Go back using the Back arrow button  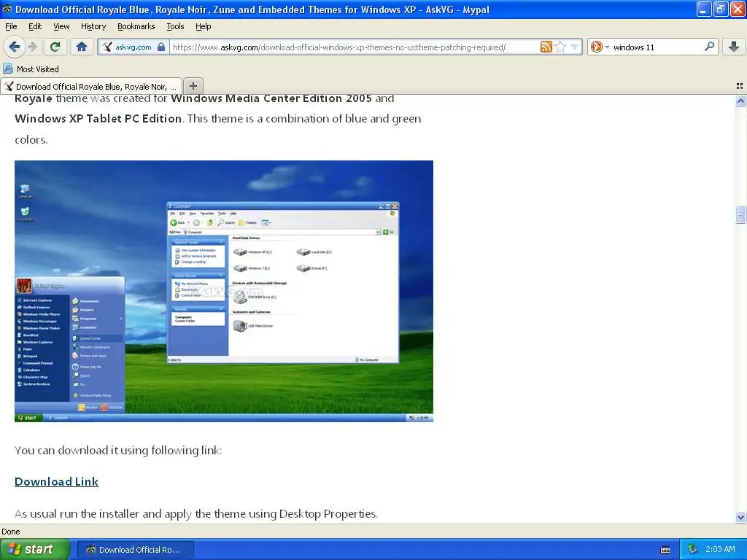(x=15, y=47)
